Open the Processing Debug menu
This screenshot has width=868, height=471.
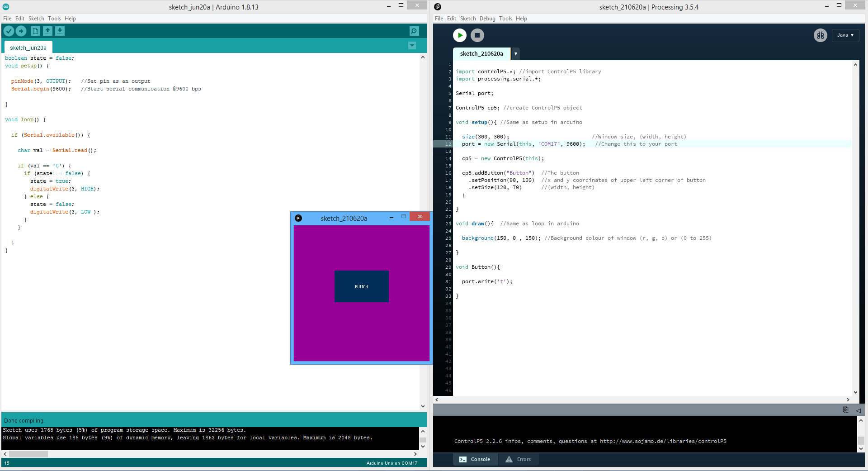click(x=487, y=19)
